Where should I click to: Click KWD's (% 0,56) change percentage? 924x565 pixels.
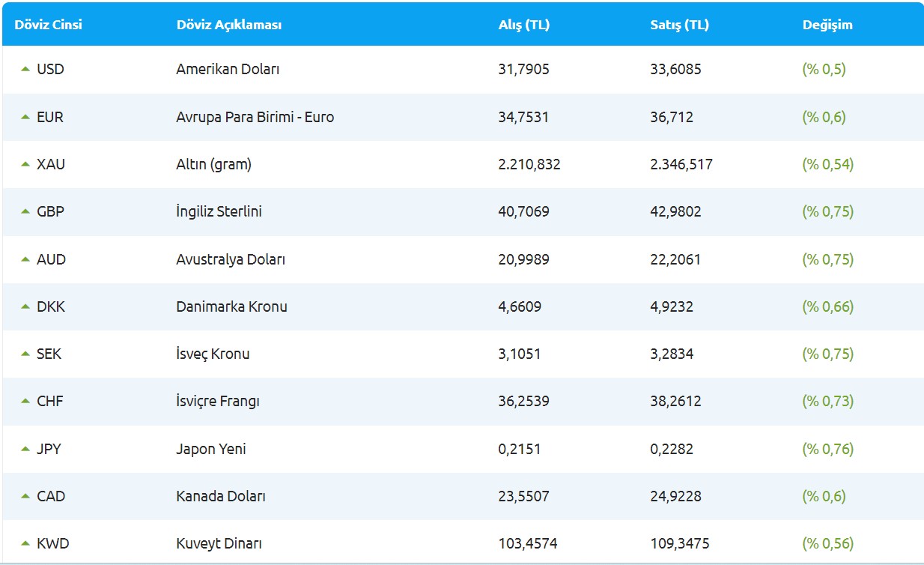[x=828, y=543]
